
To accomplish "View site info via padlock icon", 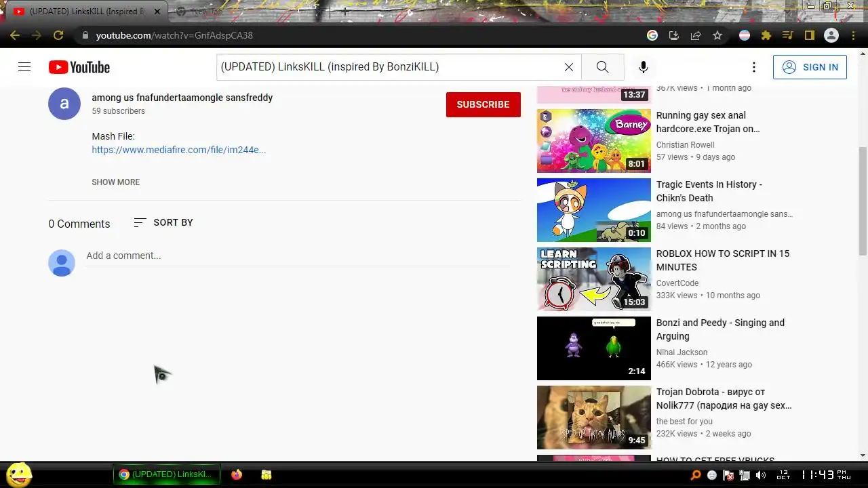I will 85,35.
